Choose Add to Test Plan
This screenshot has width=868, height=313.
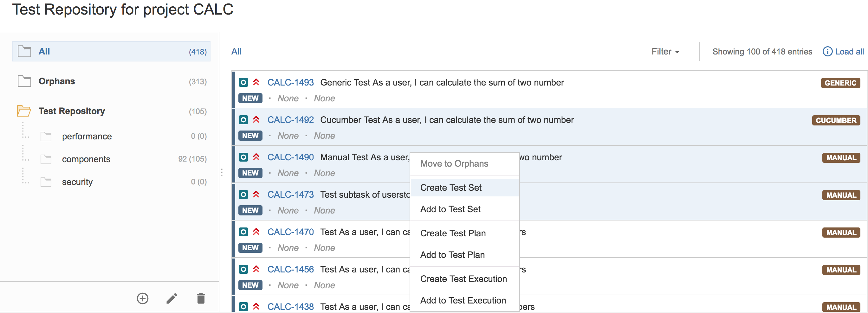(x=464, y=255)
